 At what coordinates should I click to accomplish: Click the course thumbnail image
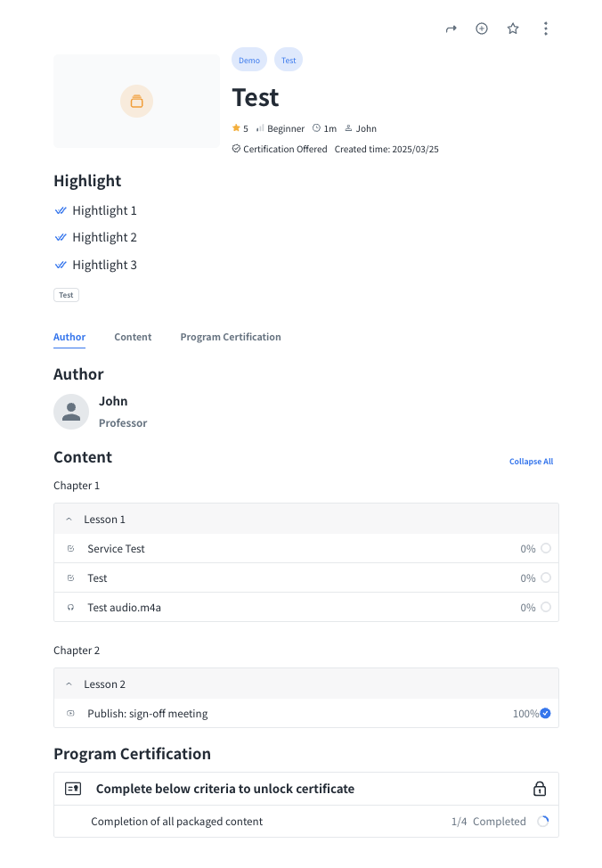coord(136,102)
